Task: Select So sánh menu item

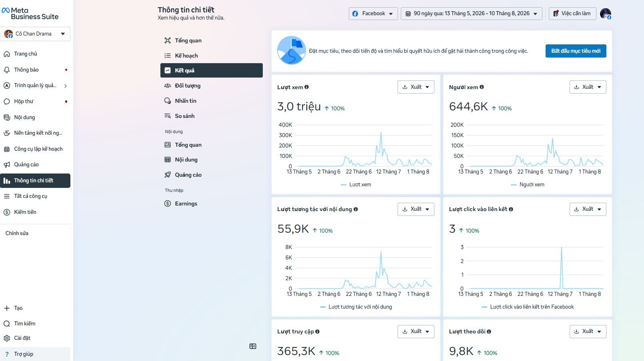Action: tap(212, 116)
